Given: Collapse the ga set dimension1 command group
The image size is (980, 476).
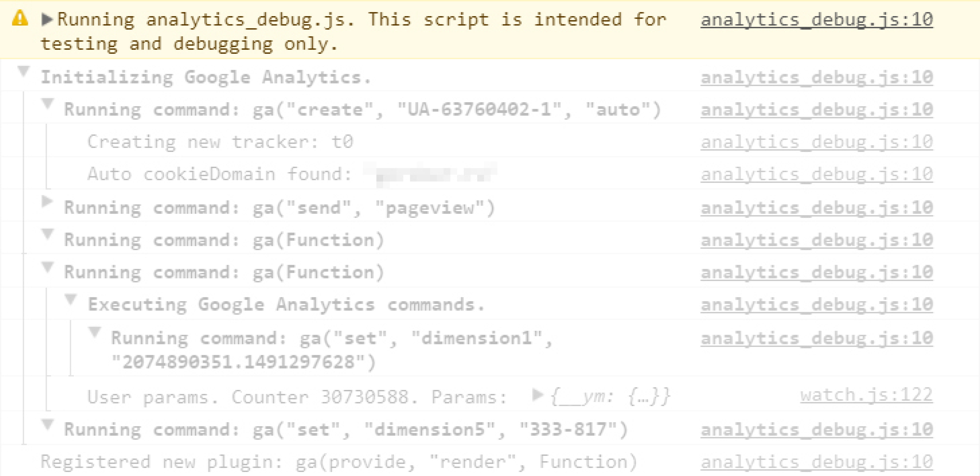Looking at the screenshot, I should click(x=94, y=332).
